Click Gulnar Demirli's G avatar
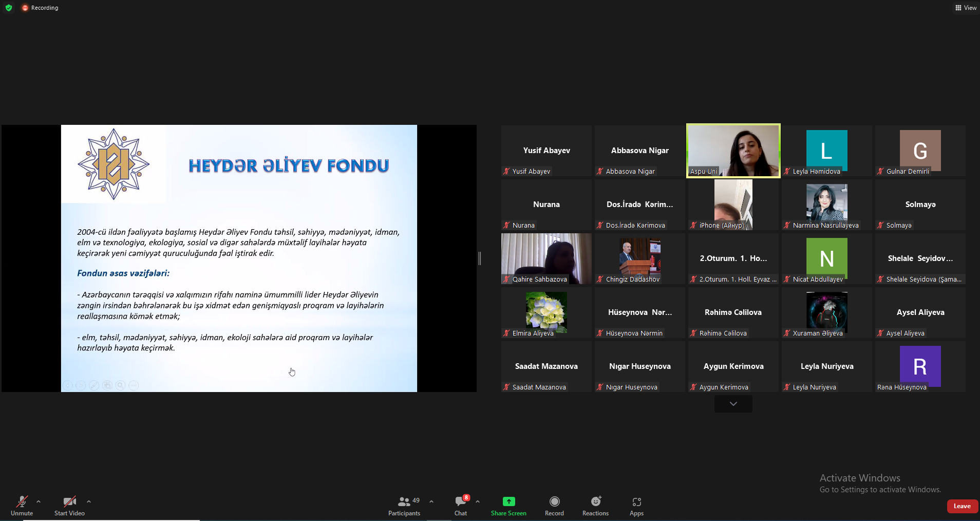The image size is (980, 521). point(920,150)
